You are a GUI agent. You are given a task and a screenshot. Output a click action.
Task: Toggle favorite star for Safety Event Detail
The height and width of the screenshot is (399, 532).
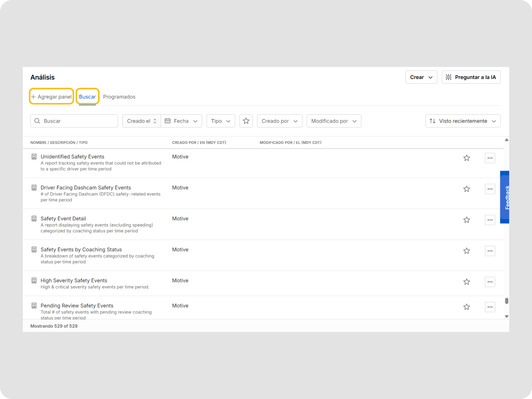coord(466,220)
